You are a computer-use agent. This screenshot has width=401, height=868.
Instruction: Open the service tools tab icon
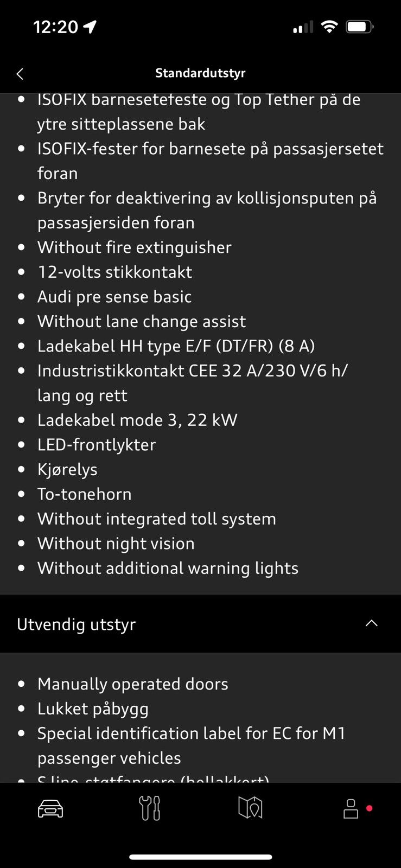click(150, 808)
